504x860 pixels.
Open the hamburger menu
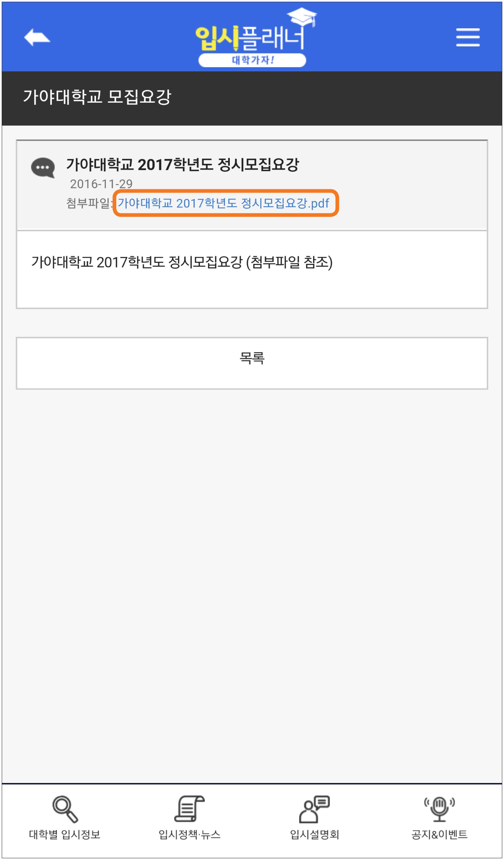coord(468,37)
